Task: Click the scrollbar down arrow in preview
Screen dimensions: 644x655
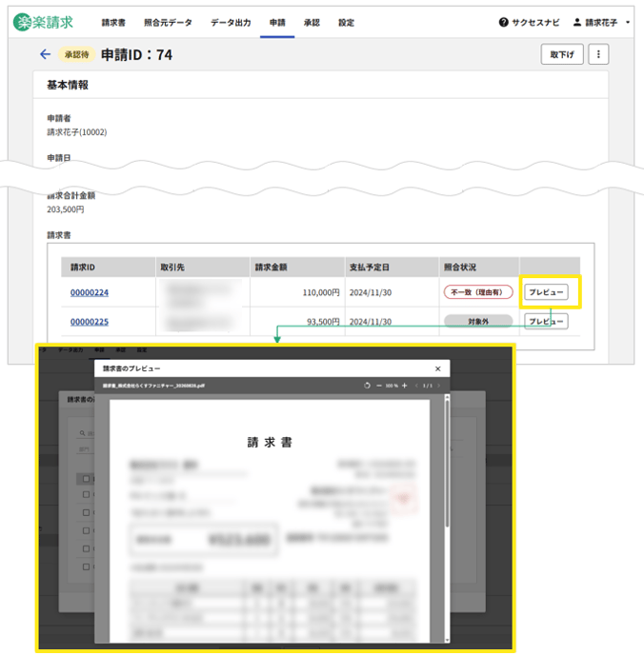Action: click(x=447, y=640)
